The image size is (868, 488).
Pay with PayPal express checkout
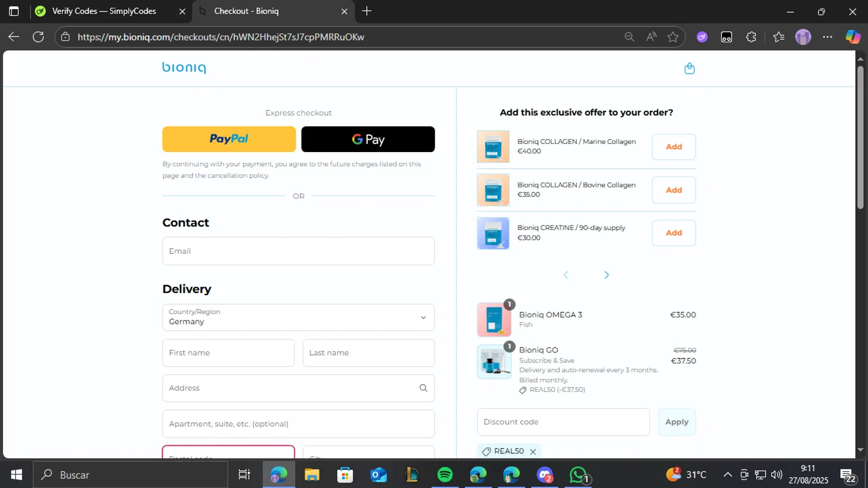point(229,139)
